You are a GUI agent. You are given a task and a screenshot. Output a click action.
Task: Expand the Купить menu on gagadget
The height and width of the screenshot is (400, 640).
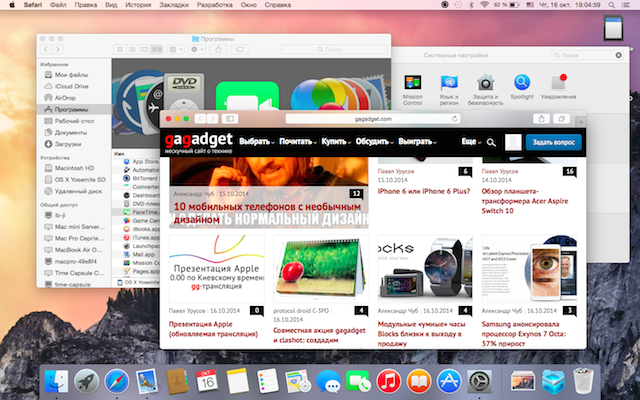pos(336,142)
